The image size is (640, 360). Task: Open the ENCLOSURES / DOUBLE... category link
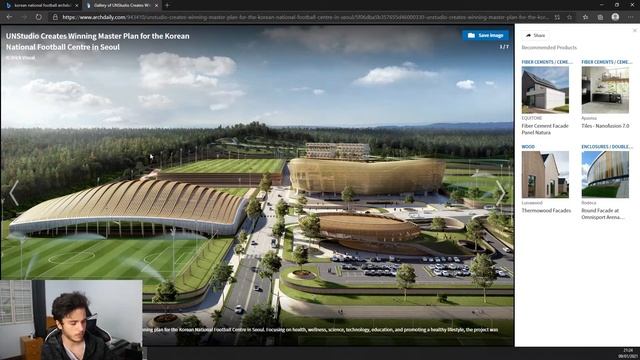pyautogui.click(x=607, y=146)
